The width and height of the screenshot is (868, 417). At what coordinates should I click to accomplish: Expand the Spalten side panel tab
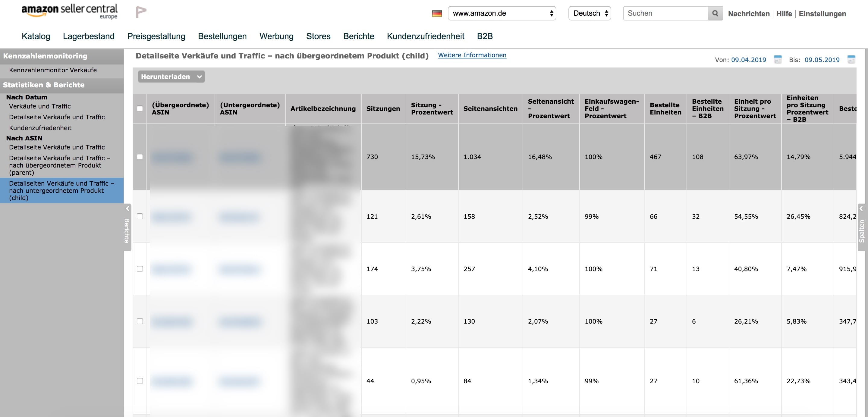862,227
